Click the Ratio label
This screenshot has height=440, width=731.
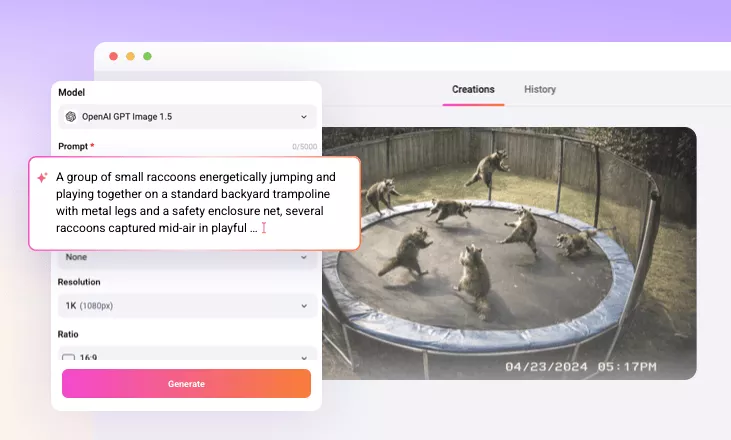pyautogui.click(x=68, y=334)
